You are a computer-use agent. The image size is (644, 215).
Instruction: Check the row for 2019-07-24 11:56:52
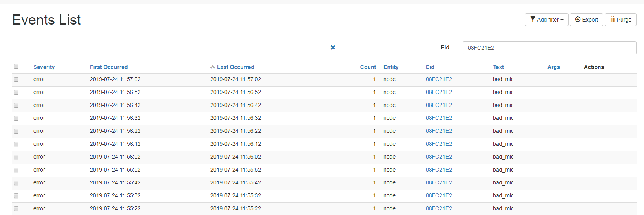point(16,92)
